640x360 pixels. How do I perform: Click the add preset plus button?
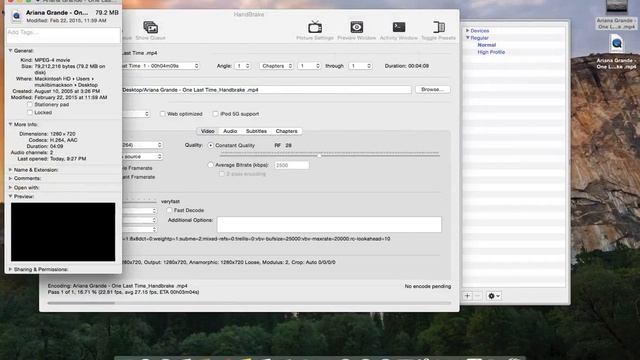coord(467,296)
